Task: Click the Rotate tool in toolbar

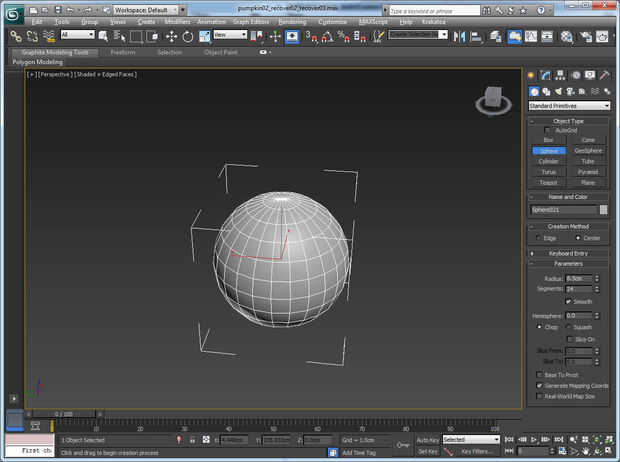Action: [187, 36]
